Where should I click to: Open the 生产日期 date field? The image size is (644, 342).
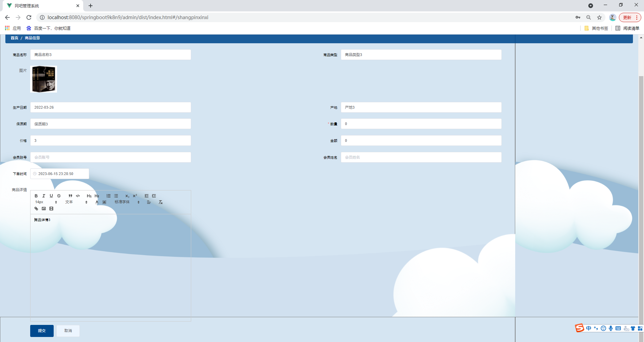(x=111, y=107)
